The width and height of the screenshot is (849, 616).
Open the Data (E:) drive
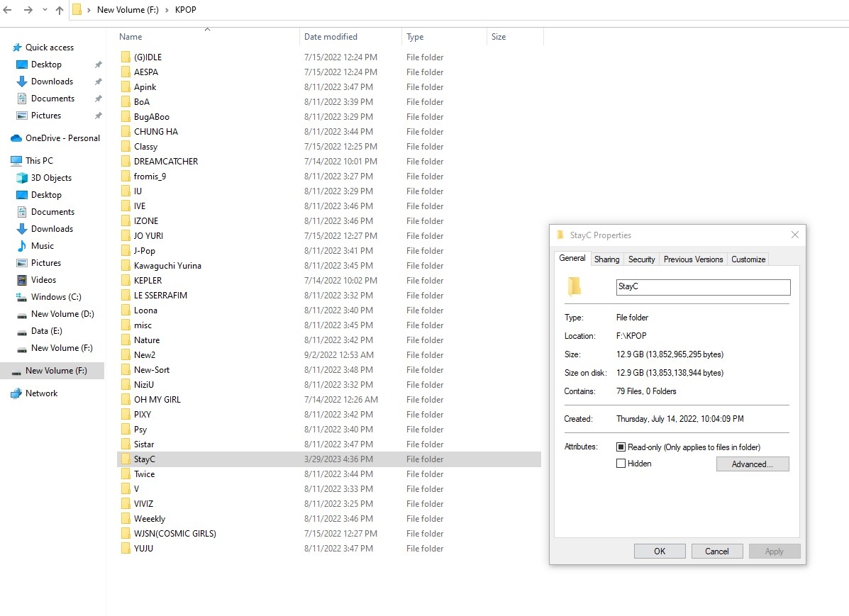(47, 331)
